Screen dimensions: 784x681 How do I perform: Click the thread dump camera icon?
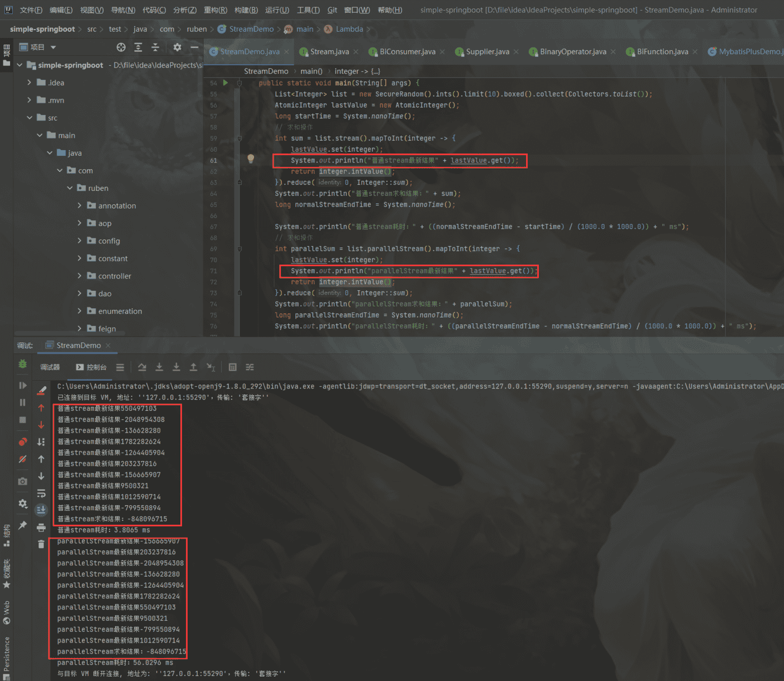pos(22,481)
